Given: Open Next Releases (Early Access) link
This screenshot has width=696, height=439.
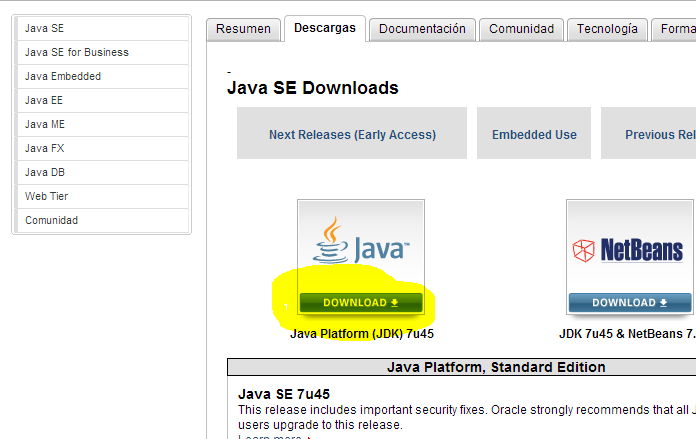Looking at the screenshot, I should [x=352, y=134].
